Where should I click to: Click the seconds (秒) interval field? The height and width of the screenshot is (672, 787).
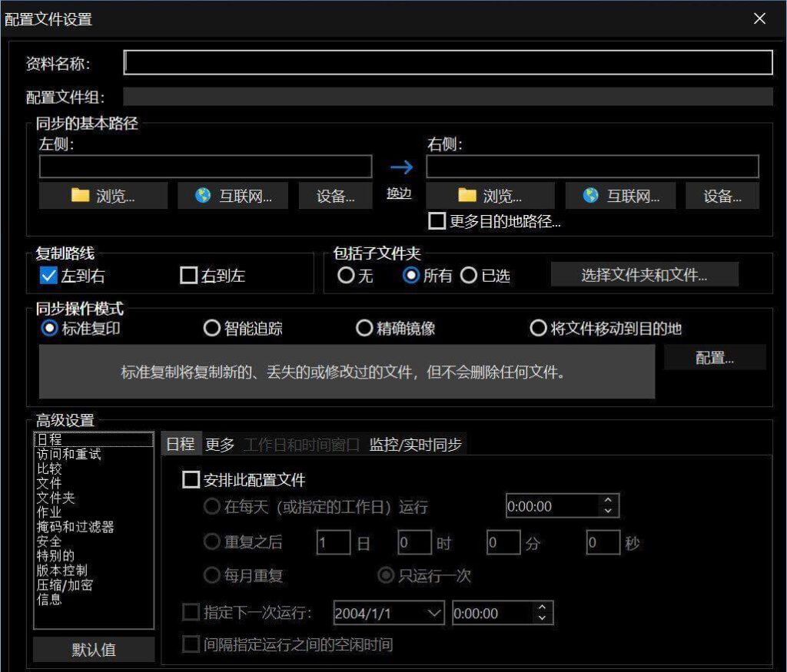coord(603,542)
